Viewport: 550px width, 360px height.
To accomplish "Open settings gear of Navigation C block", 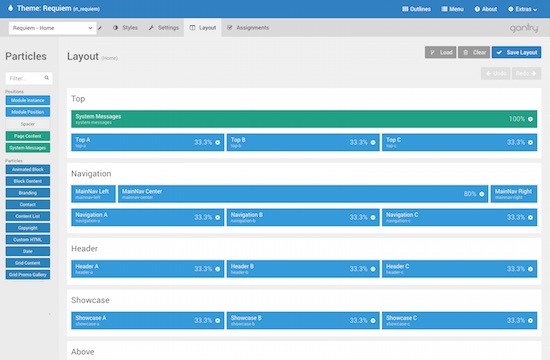I will [x=530, y=218].
